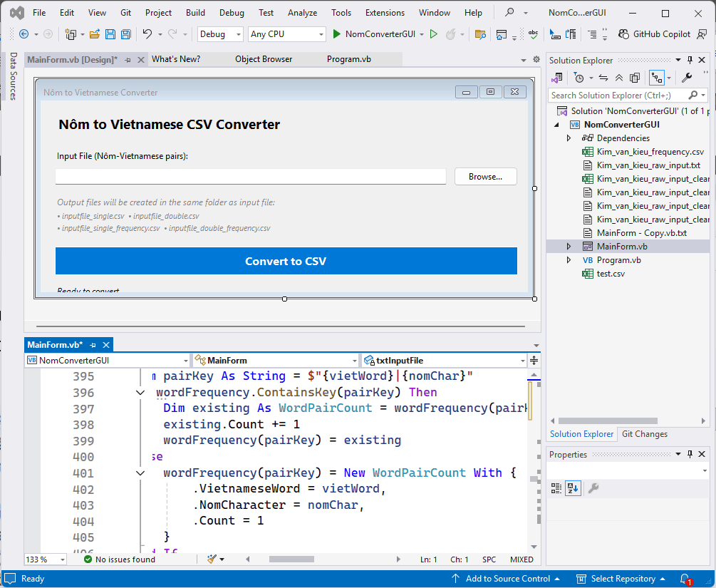Click Sync with Active Document icon
The image size is (716, 588).
(603, 78)
